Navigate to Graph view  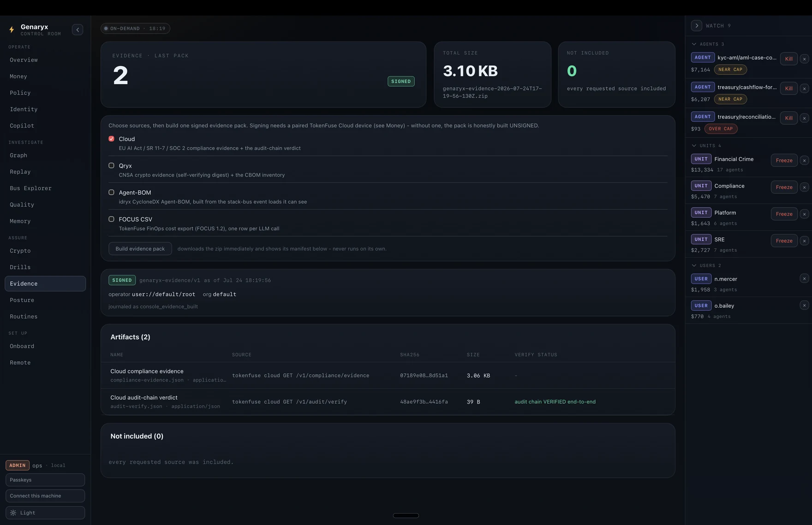click(x=45, y=155)
